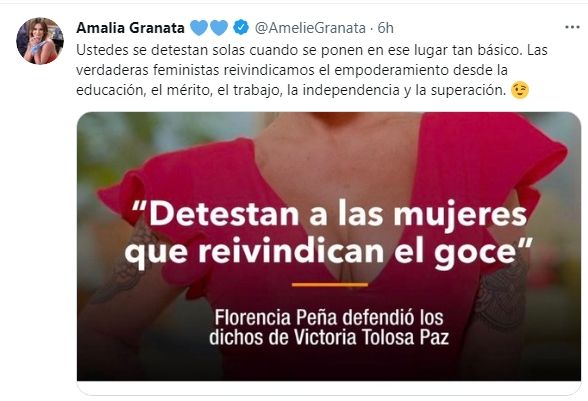Click the "que reivindican el goce" headline line
This screenshot has width=588, height=401.
(x=328, y=252)
